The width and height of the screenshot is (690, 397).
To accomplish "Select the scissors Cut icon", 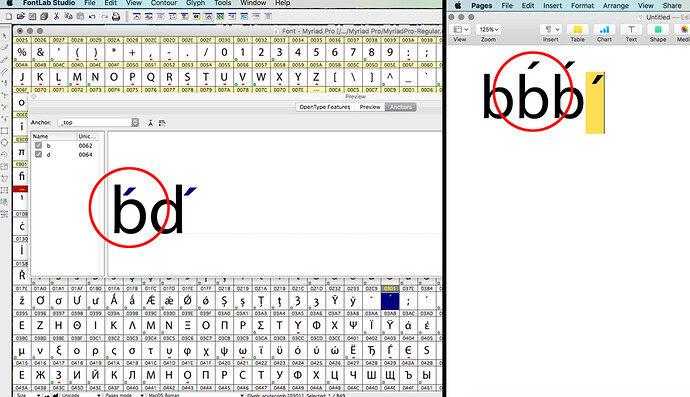I will pyautogui.click(x=56, y=17).
